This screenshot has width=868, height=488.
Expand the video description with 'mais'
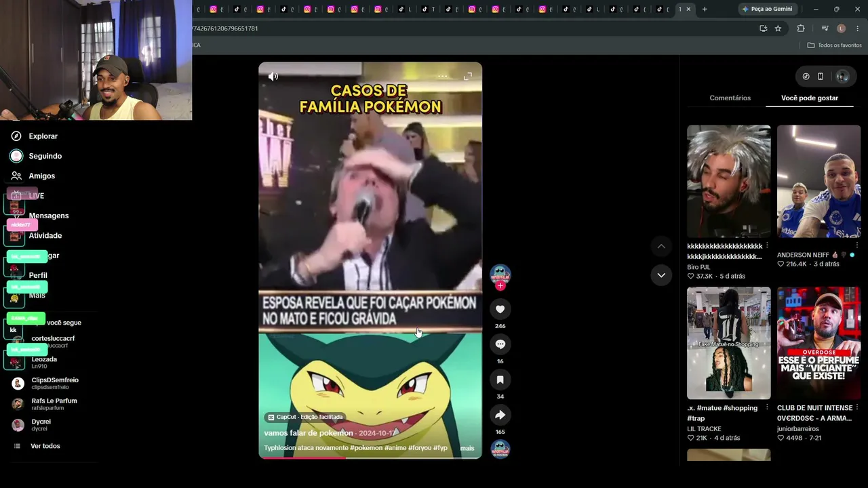tap(467, 448)
